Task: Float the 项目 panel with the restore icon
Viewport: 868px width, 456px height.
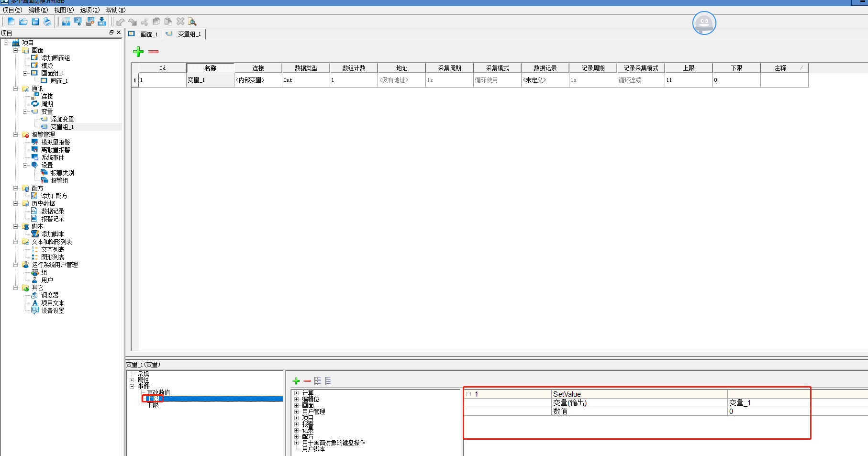Action: (111, 33)
